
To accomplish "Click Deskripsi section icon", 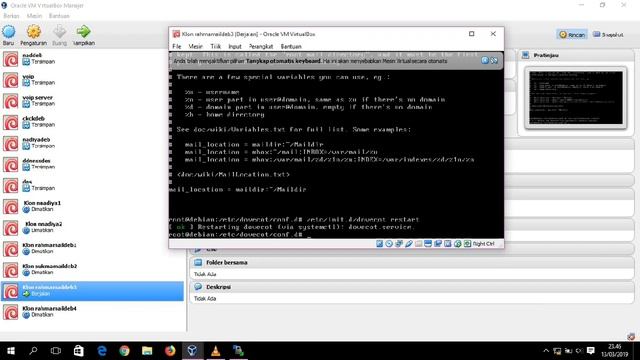I will click(x=198, y=287).
